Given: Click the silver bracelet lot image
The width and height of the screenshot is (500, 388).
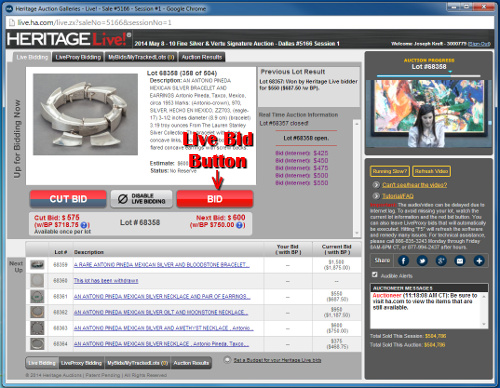Looking at the screenshot, I should point(85,114).
